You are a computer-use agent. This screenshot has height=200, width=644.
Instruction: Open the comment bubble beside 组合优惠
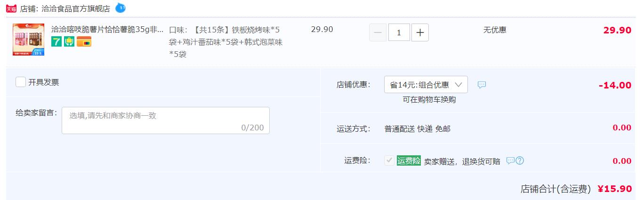point(482,85)
